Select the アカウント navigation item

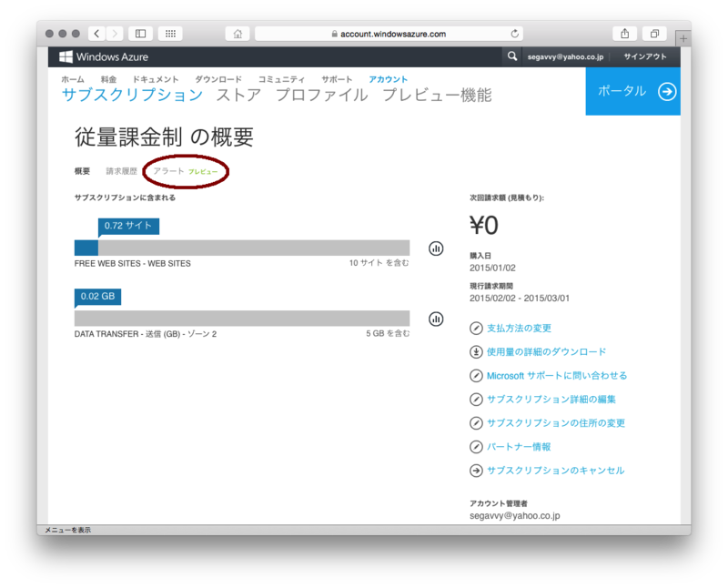click(389, 79)
